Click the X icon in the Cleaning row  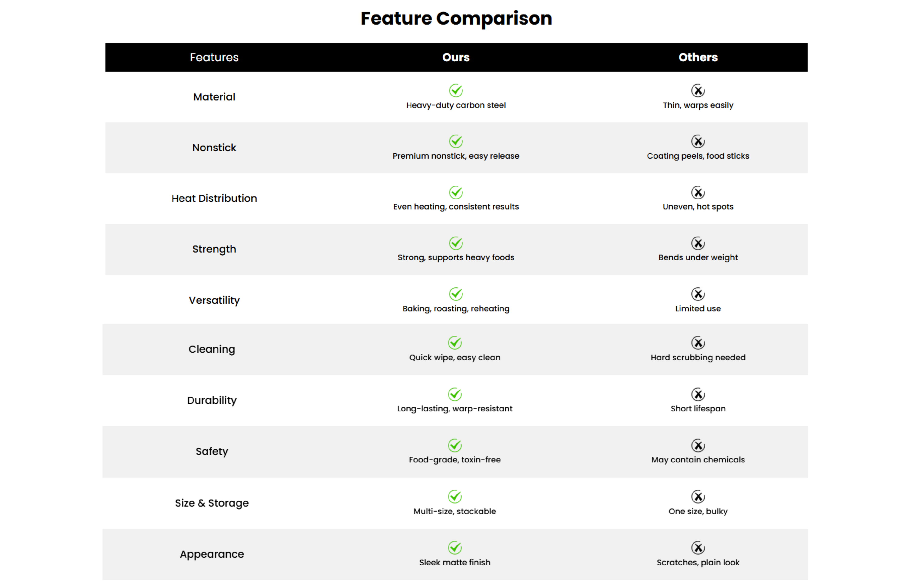click(698, 343)
